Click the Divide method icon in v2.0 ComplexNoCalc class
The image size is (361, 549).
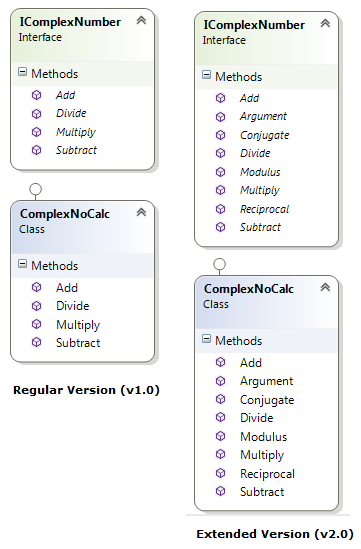(x=220, y=417)
